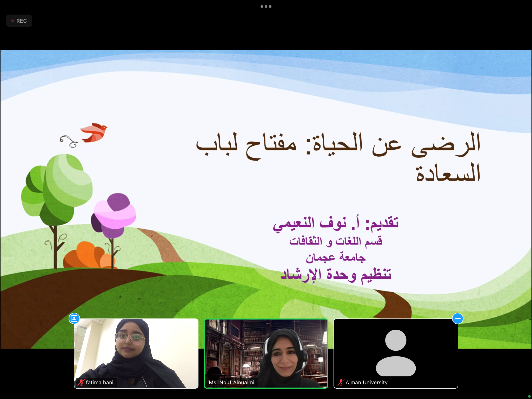Click the green status dot in corner

529,396
